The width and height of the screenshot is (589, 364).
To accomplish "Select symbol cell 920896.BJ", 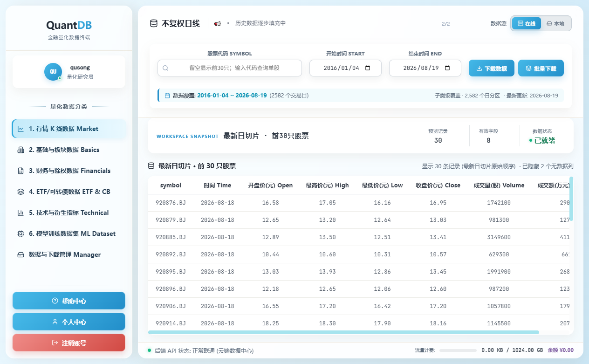I will coord(171,289).
